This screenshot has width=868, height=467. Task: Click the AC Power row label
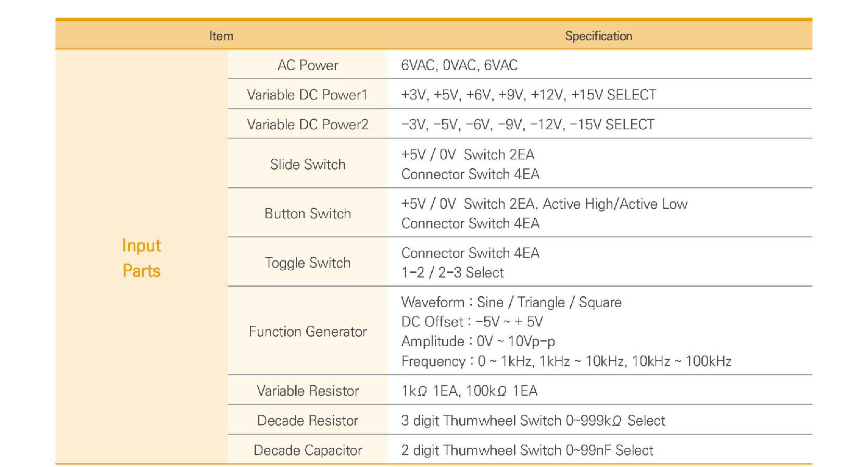click(308, 65)
